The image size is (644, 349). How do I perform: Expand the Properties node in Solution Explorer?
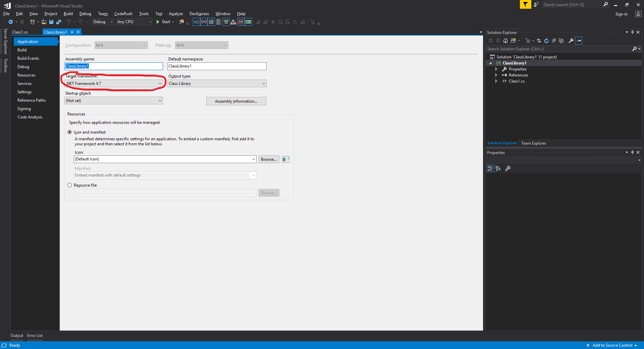coord(496,69)
